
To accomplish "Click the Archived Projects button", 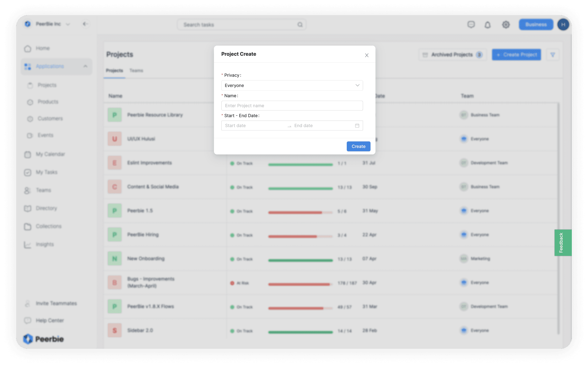I will tap(452, 55).
